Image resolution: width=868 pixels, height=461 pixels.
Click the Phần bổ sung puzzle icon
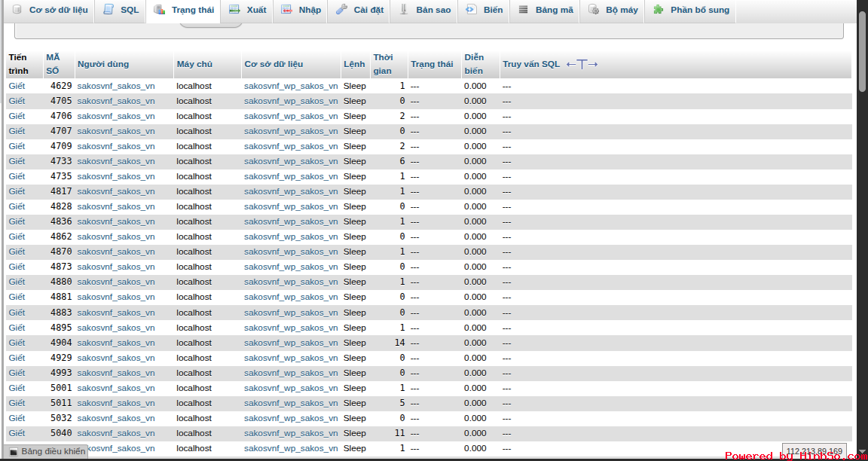point(659,10)
